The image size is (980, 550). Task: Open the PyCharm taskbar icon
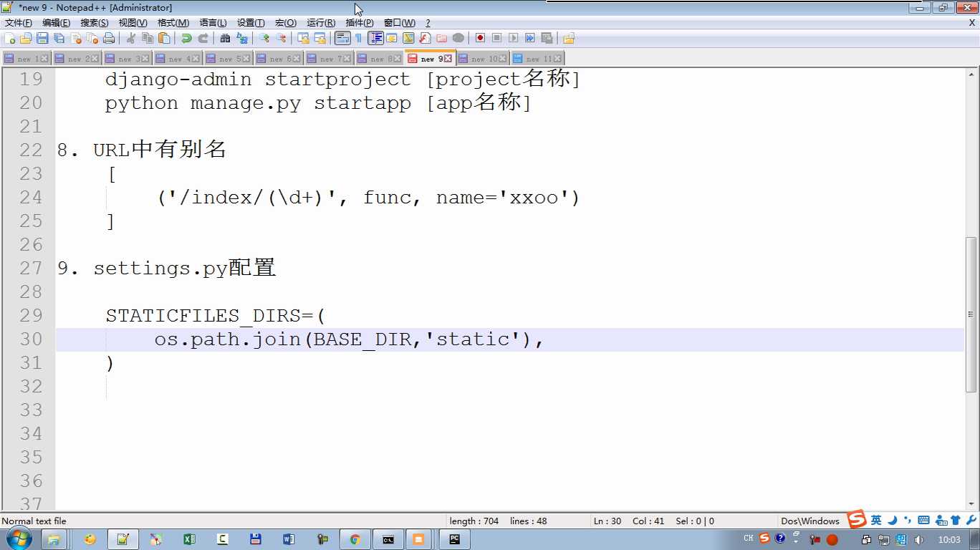click(x=454, y=539)
